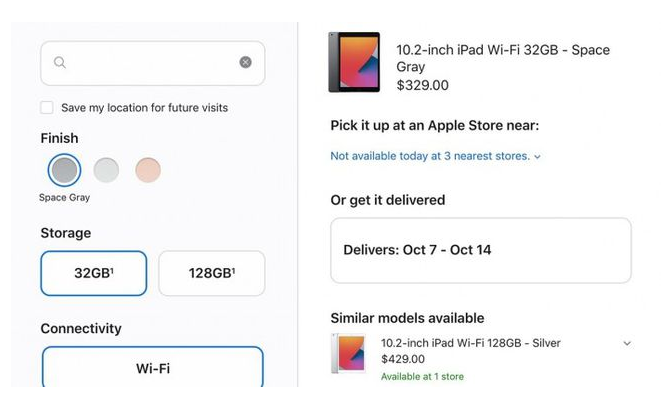Viewport: 671px width, 420px height.
Task: Expand the nearest stores chevron arrow
Action: click(537, 157)
